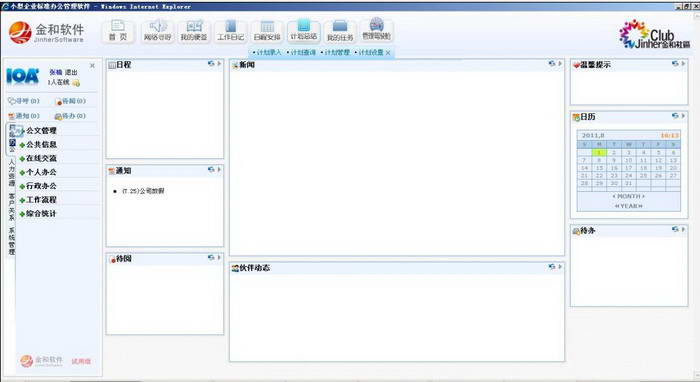
Task: Refresh the 新闻 panel
Action: 552,64
